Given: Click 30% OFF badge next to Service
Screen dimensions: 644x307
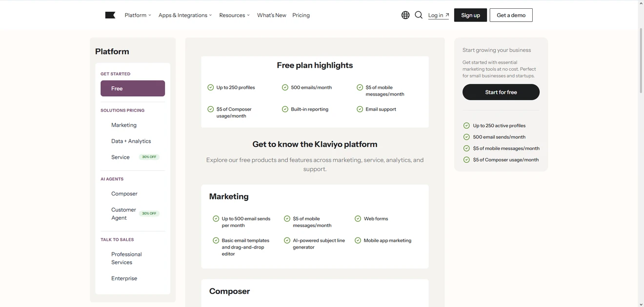Looking at the screenshot, I should pyautogui.click(x=149, y=157).
